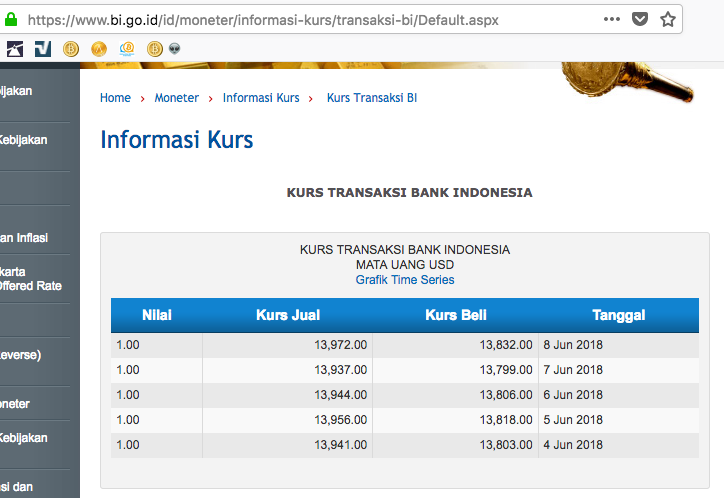
Task: Click the date 6 Jun 2018
Action: [573, 395]
